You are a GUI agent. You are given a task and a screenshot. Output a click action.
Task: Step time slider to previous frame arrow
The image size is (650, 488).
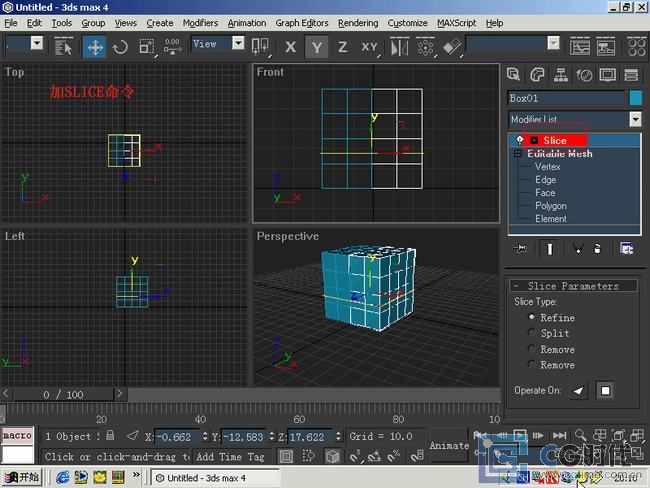5,393
